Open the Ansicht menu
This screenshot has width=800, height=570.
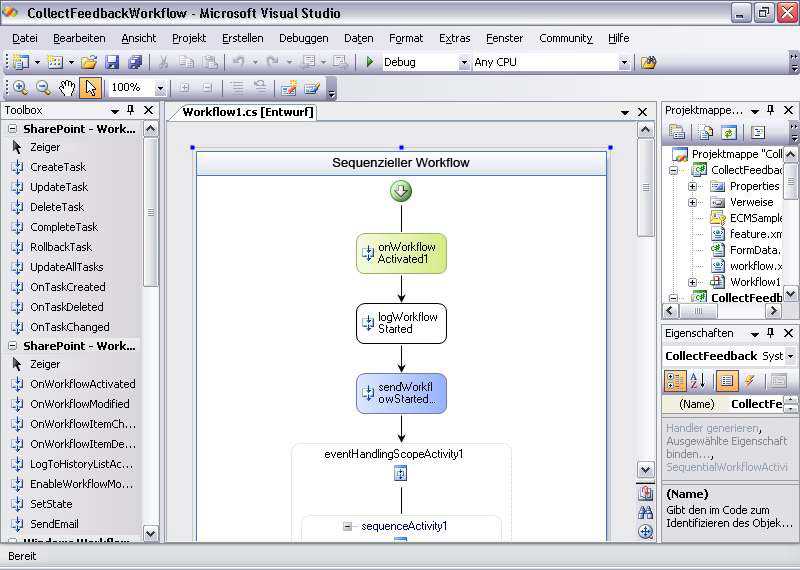tap(139, 38)
